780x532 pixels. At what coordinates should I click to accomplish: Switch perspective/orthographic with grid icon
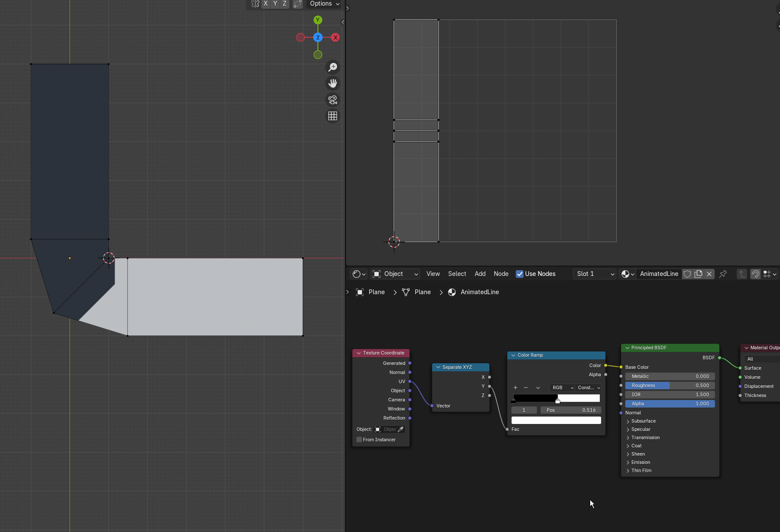[333, 116]
